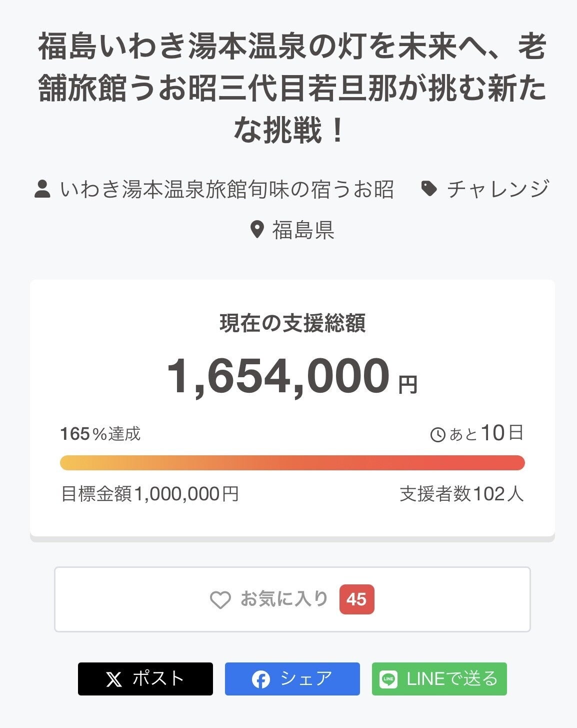577x728 pixels.
Task: Click the Facebook logo on シェア button
Action: pos(260,679)
